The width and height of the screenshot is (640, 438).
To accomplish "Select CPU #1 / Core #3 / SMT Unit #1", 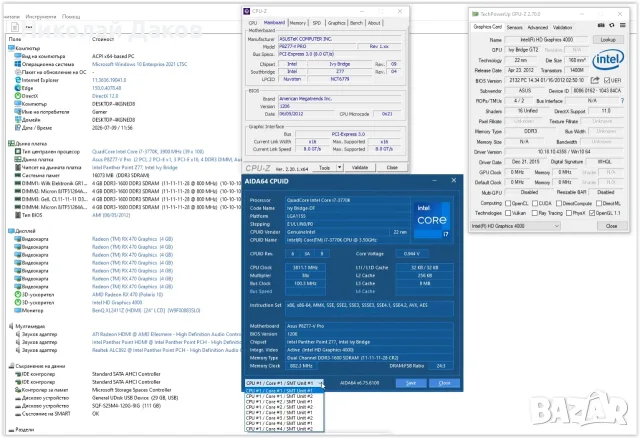I will pyautogui.click(x=280, y=413).
